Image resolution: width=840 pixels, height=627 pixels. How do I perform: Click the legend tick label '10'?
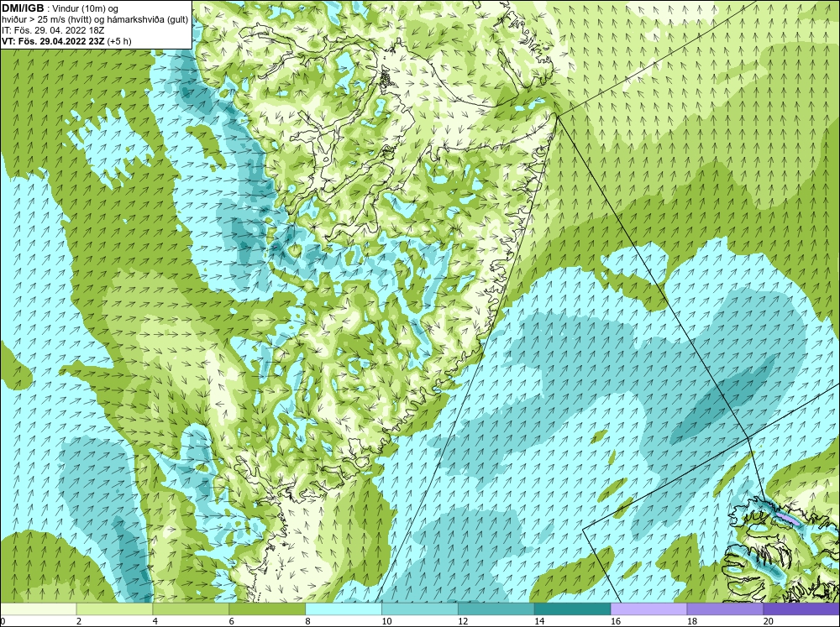click(386, 621)
